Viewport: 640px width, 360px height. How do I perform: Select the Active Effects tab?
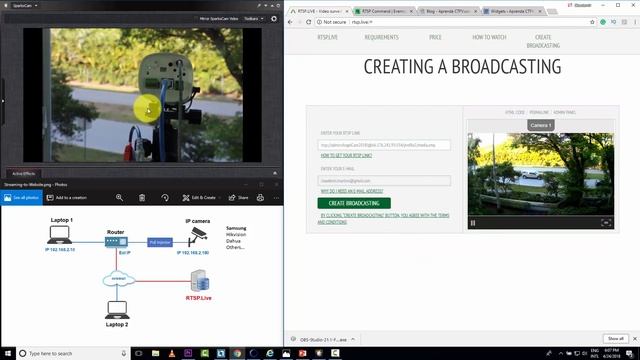coord(23,173)
